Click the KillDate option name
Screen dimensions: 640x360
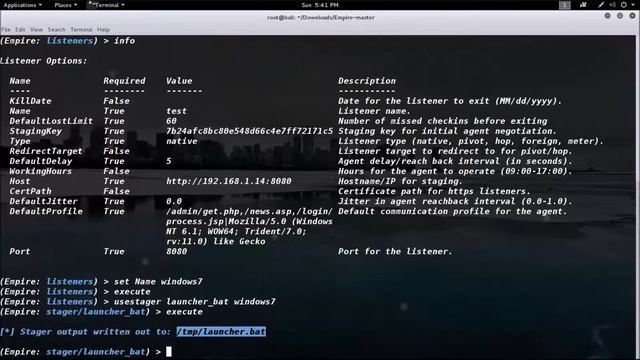[30, 101]
